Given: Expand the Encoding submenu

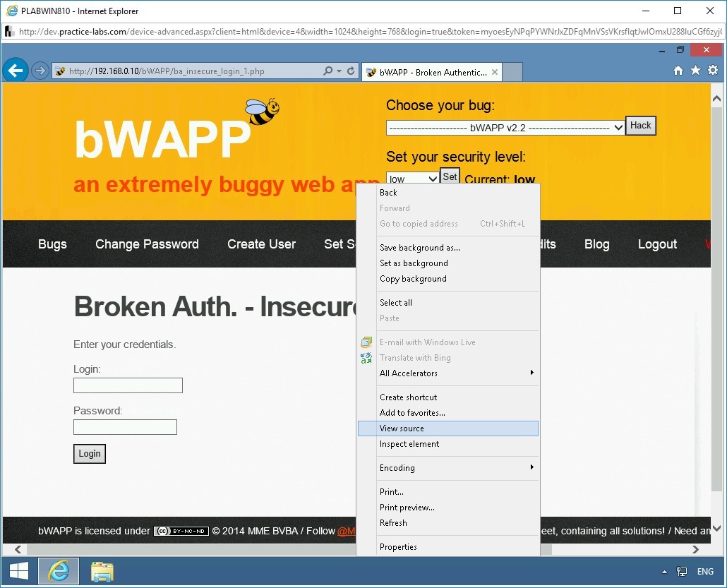Looking at the screenshot, I should [457, 468].
